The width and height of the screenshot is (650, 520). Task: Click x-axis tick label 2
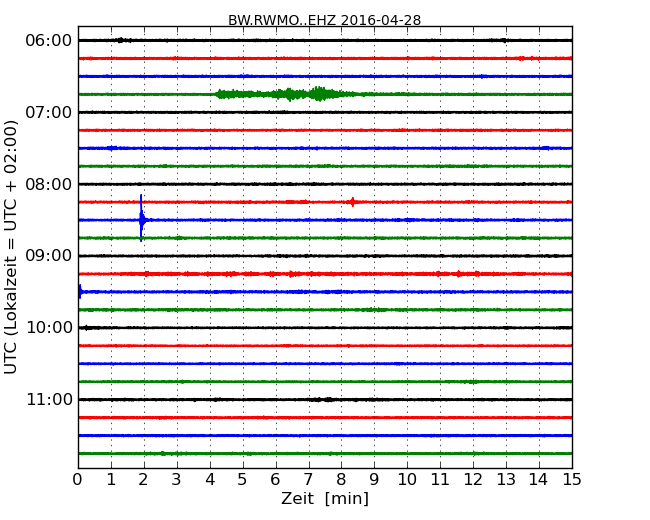[144, 479]
